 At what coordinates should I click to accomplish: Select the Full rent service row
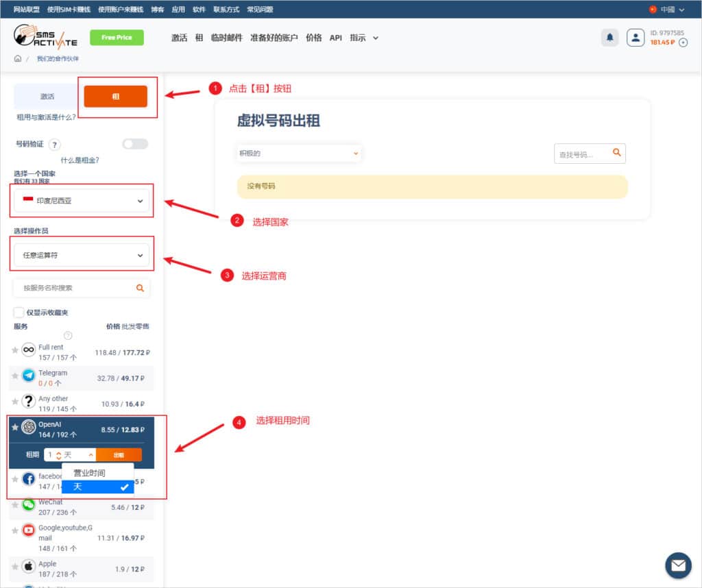81,353
